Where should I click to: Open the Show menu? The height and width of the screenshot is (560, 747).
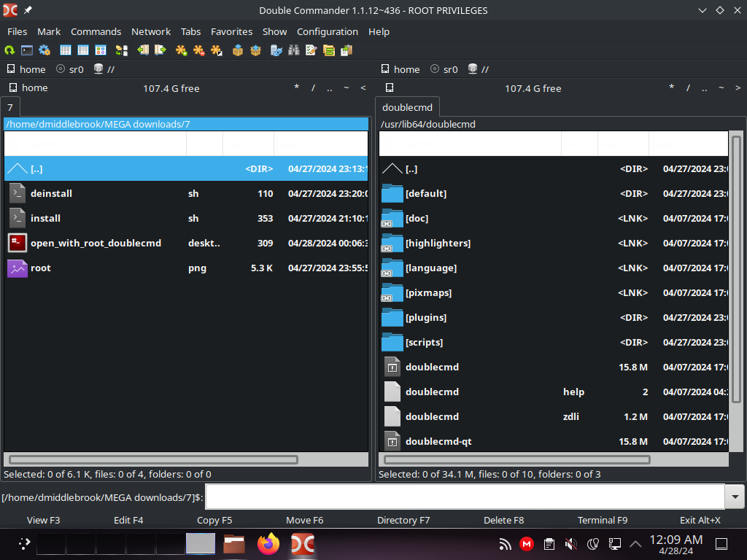point(274,31)
